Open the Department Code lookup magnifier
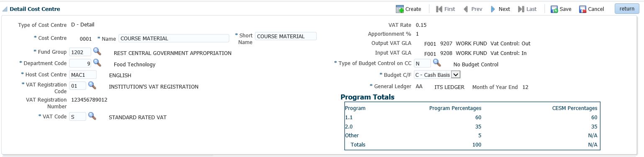Image resolution: width=644 pixels, height=157 pixels. [97, 63]
